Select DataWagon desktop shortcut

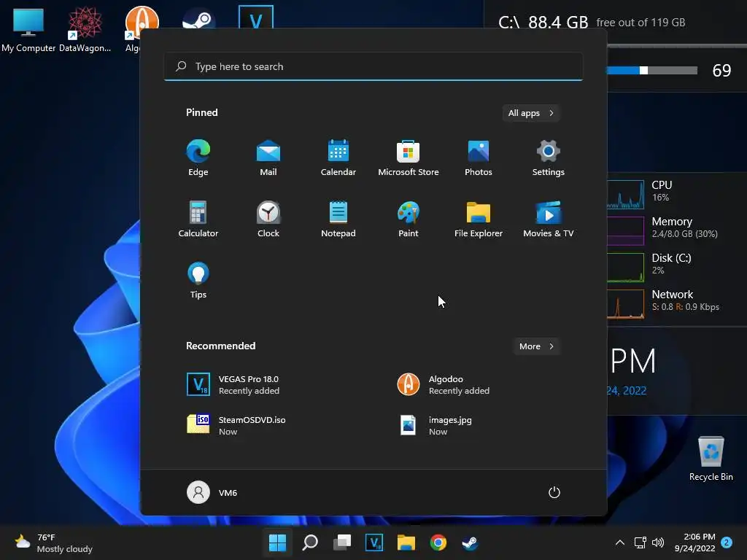click(x=85, y=30)
